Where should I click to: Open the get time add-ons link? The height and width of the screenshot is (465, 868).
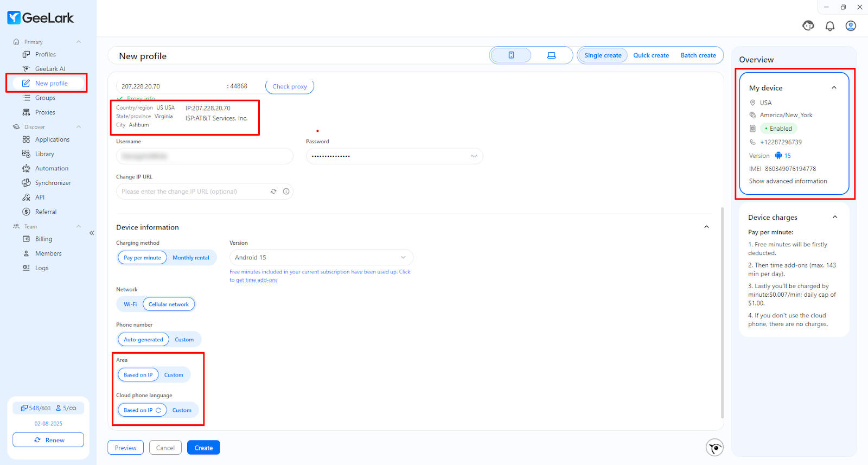(257, 281)
